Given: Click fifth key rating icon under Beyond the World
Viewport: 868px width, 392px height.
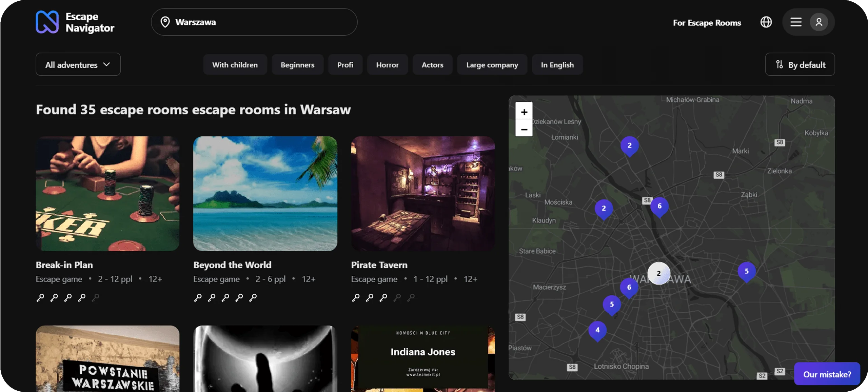Looking at the screenshot, I should click(253, 297).
